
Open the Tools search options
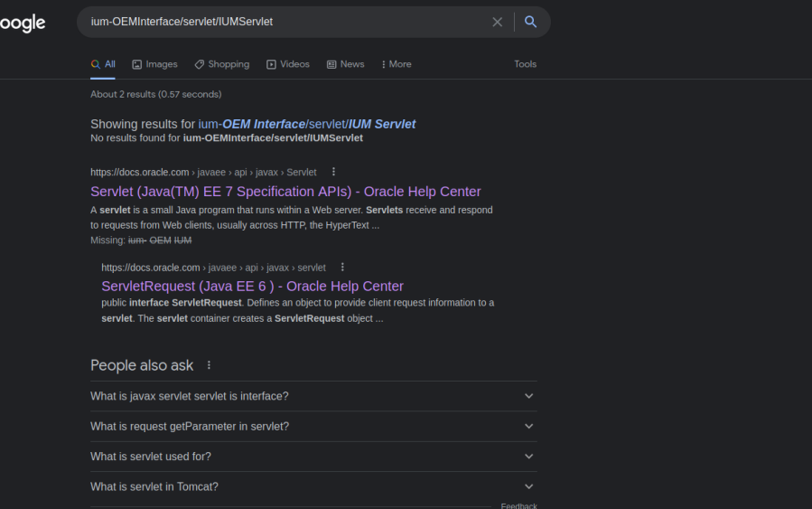pos(525,64)
